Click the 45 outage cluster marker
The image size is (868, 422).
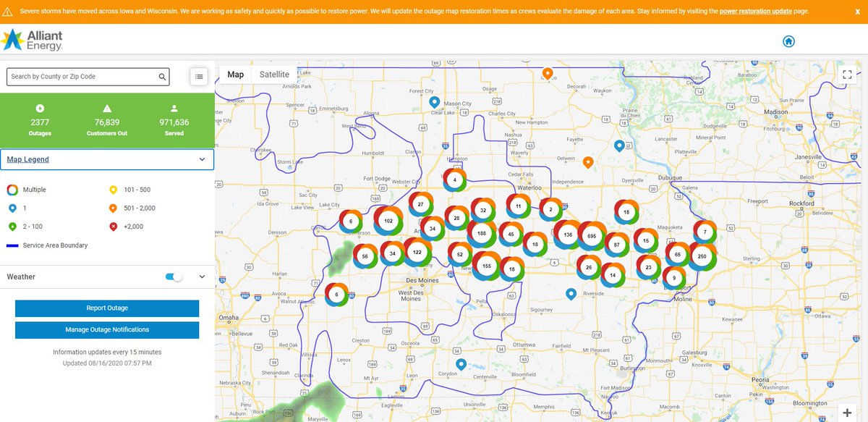click(511, 234)
